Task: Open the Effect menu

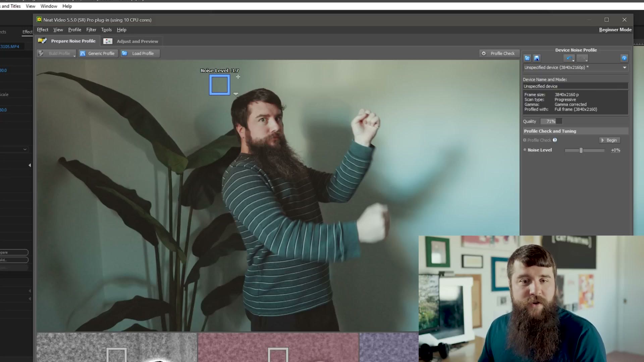Action: (x=43, y=29)
